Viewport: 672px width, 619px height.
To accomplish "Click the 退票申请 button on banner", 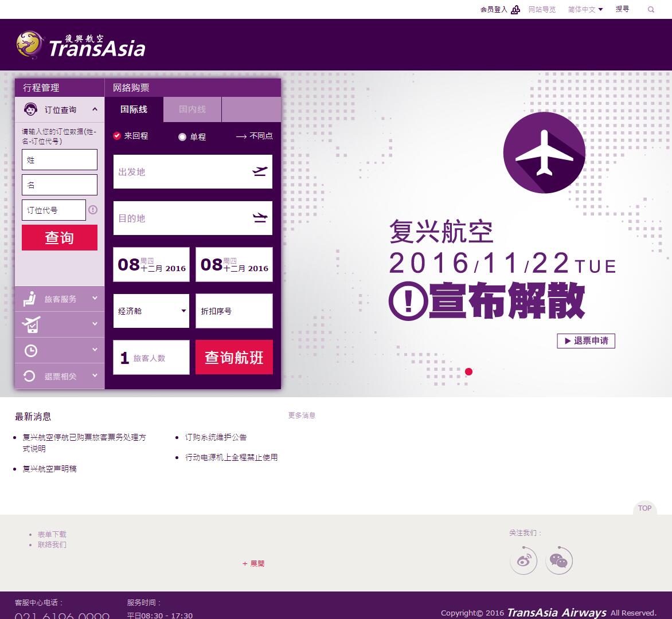I will point(586,341).
